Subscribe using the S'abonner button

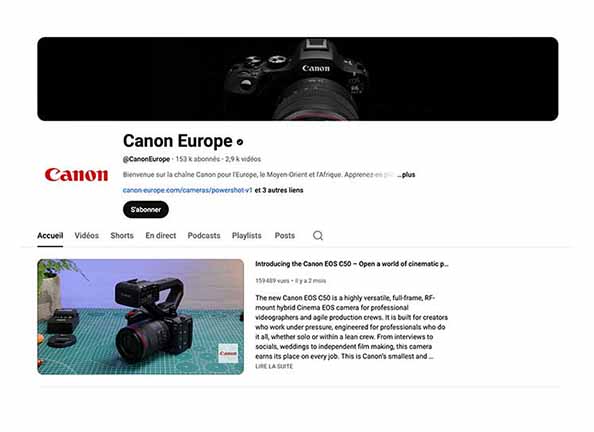[146, 210]
